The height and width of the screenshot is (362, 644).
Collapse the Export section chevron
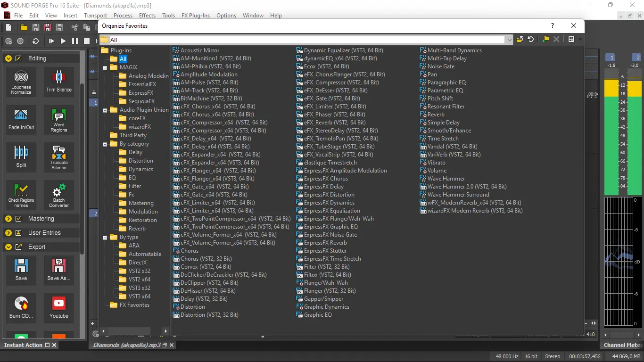8,247
